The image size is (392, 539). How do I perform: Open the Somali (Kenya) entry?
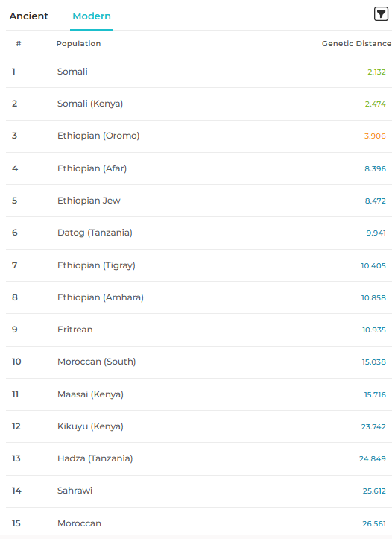point(199,104)
